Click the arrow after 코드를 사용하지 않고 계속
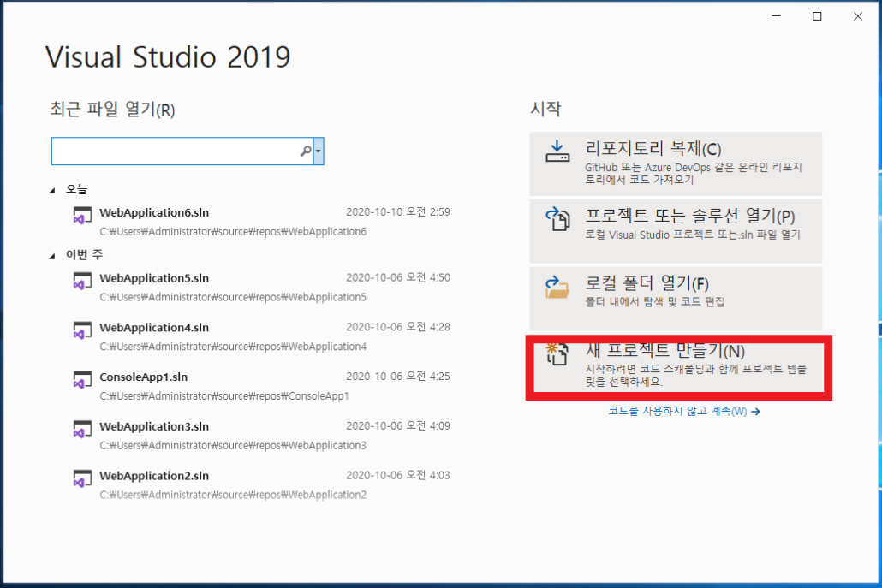This screenshot has height=588, width=882. pyautogui.click(x=755, y=412)
